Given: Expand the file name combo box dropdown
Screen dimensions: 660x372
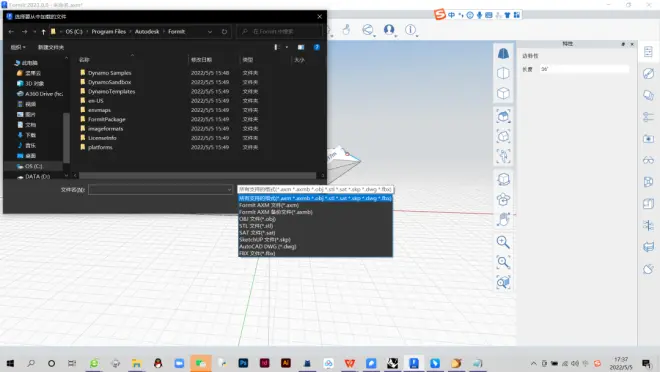Looking at the screenshot, I should pyautogui.click(x=229, y=190).
